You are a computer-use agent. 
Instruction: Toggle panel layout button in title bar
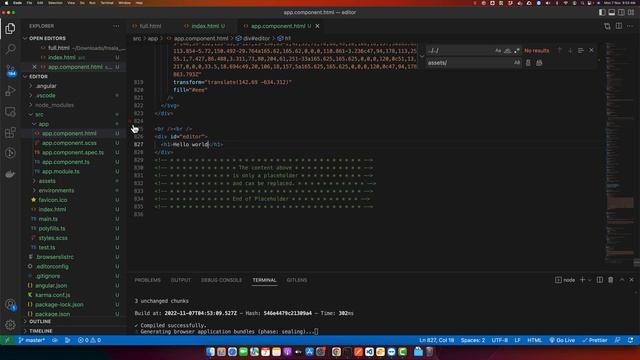611,12
